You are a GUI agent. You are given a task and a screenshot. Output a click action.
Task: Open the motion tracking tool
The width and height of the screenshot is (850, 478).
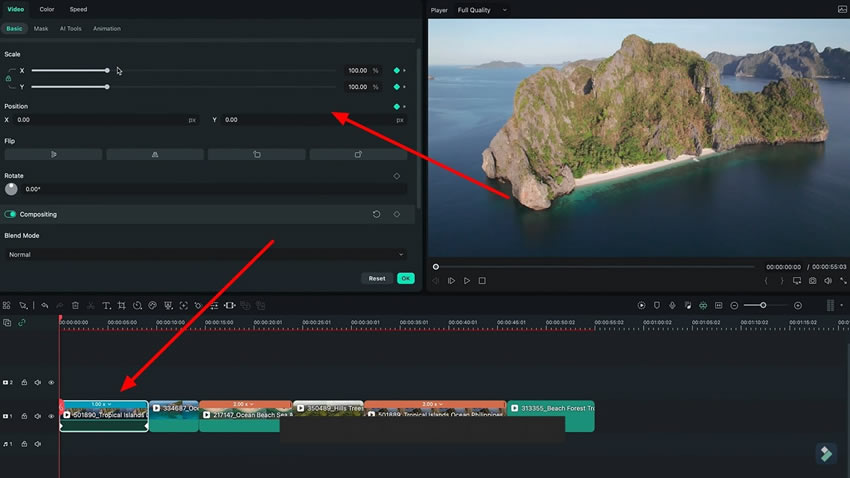pos(184,306)
